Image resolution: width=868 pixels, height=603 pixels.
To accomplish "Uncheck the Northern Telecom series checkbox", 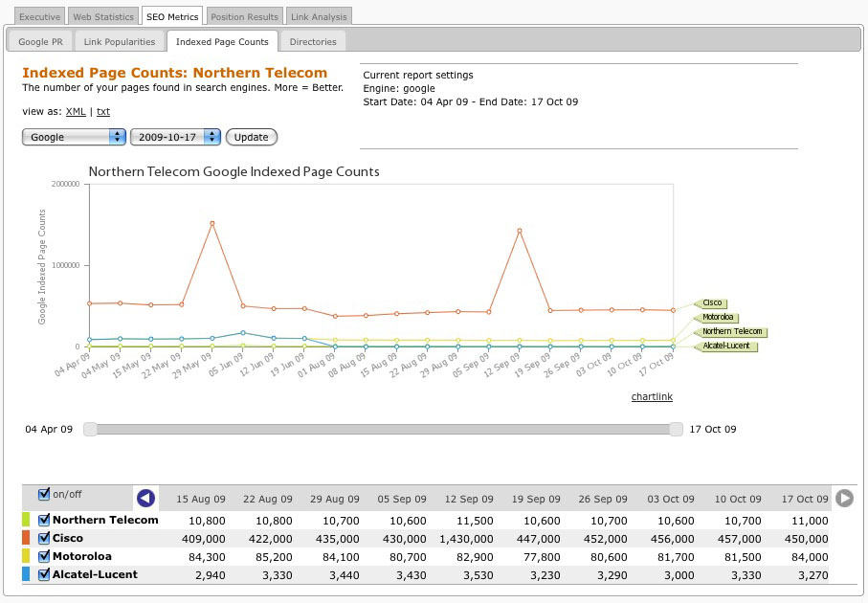I will 44,520.
